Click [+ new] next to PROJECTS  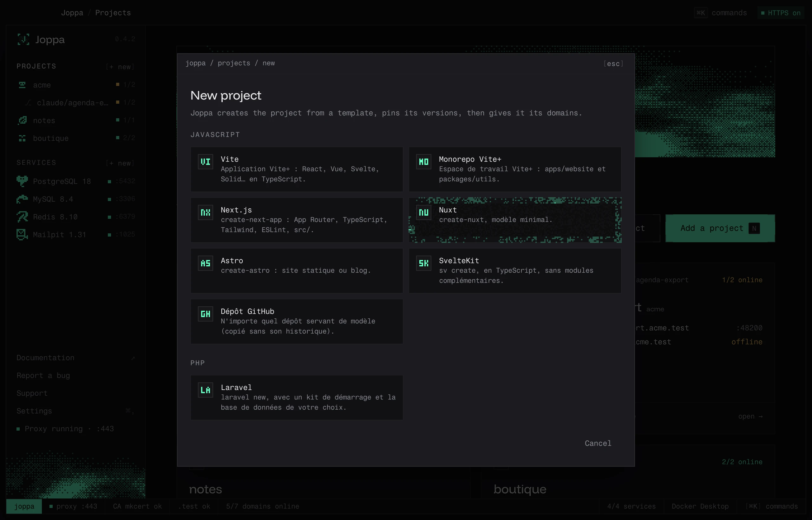coord(120,67)
